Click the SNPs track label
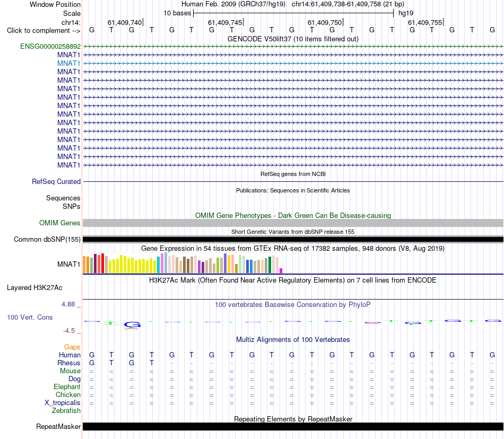Screen dimensions: 504x439 click(x=72, y=206)
